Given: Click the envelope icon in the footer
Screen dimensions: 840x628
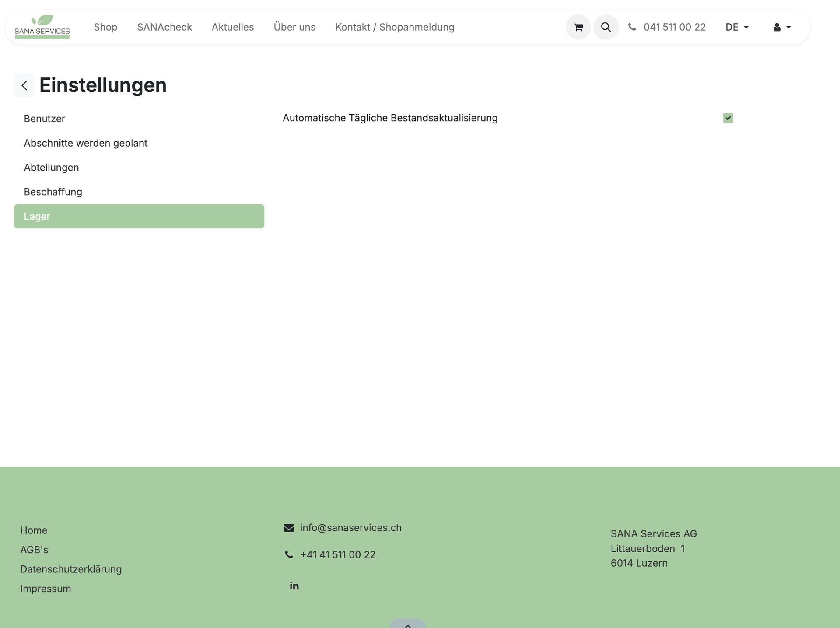Looking at the screenshot, I should (x=289, y=528).
